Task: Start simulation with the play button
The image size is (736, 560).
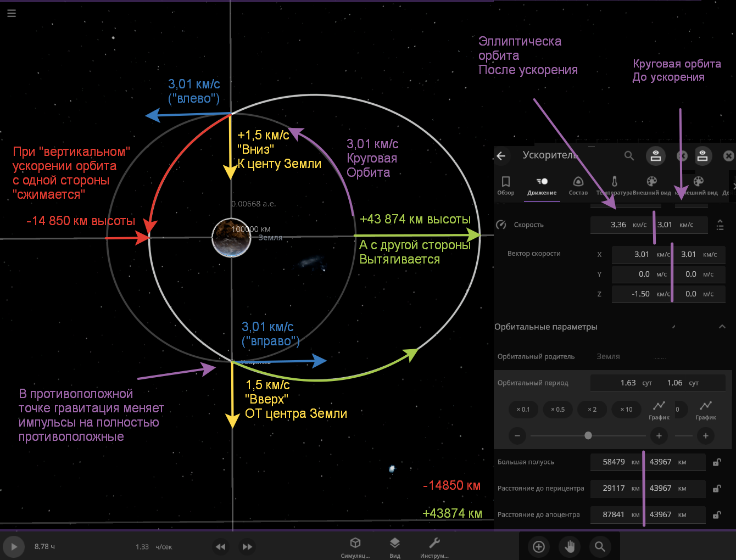Action: click(x=14, y=547)
